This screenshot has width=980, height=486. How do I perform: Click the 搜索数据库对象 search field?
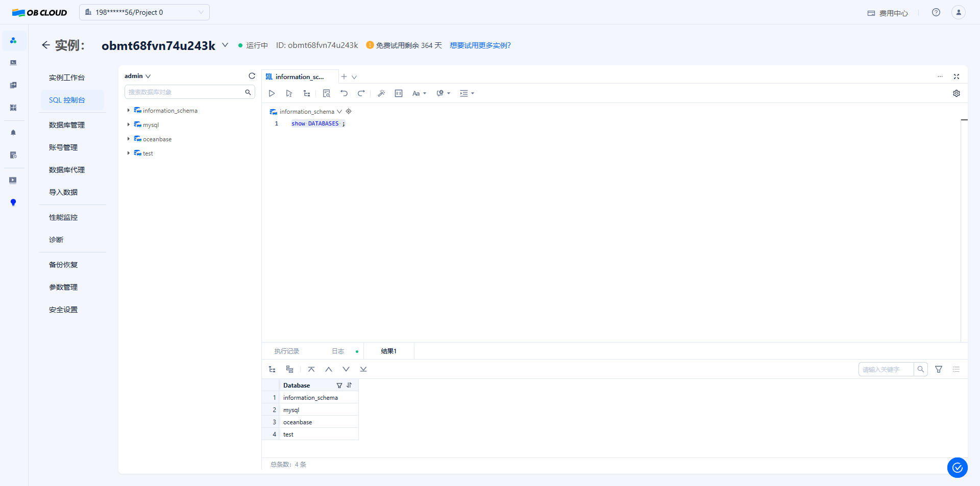click(184, 92)
